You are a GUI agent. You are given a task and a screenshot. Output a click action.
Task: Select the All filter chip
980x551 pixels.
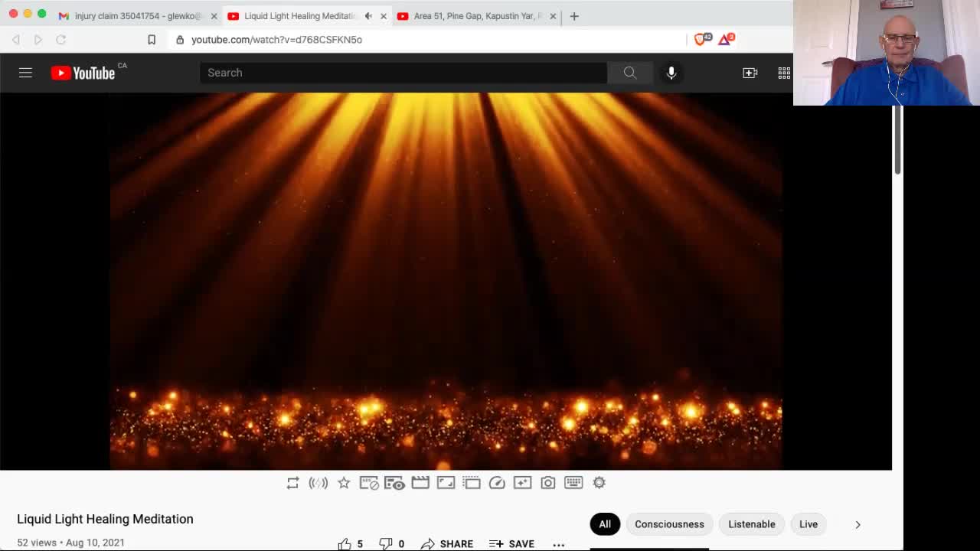605,524
